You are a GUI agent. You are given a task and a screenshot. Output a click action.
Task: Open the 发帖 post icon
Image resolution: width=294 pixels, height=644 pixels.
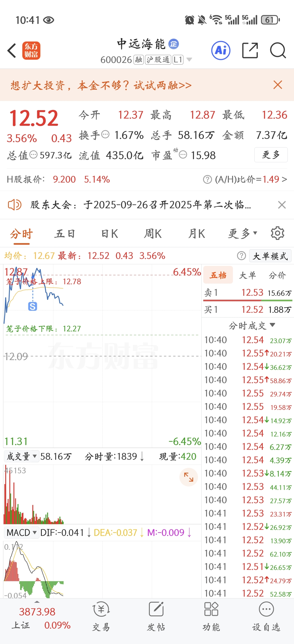pyautogui.click(x=156, y=616)
